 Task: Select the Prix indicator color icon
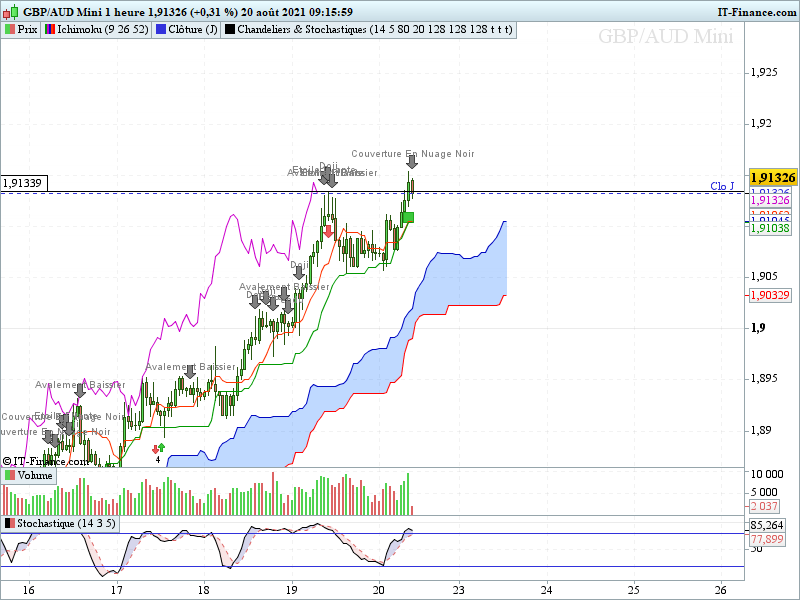10,30
